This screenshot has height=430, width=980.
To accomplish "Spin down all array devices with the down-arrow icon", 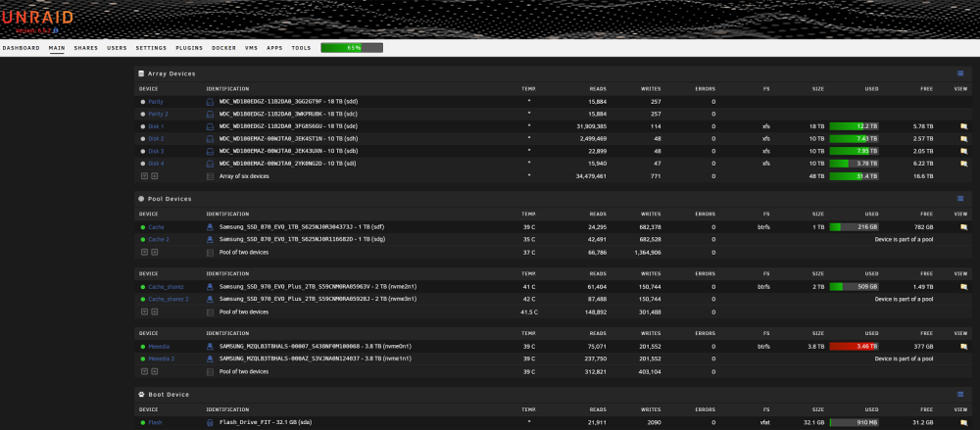I will pyautogui.click(x=144, y=176).
